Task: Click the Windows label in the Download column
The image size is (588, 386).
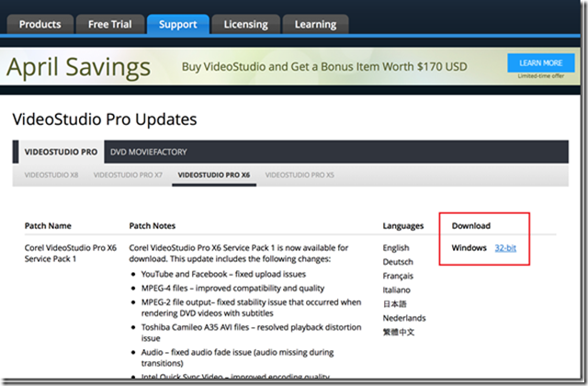Action: point(469,248)
